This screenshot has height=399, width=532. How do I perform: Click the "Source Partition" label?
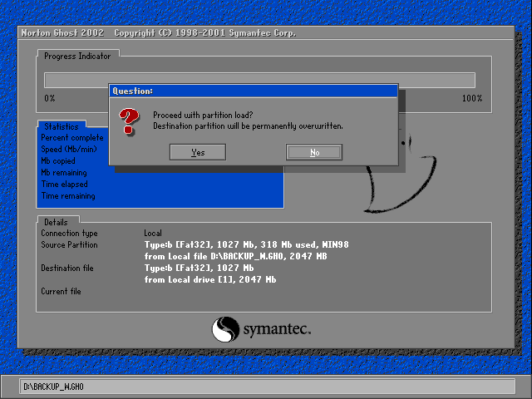[69, 244]
